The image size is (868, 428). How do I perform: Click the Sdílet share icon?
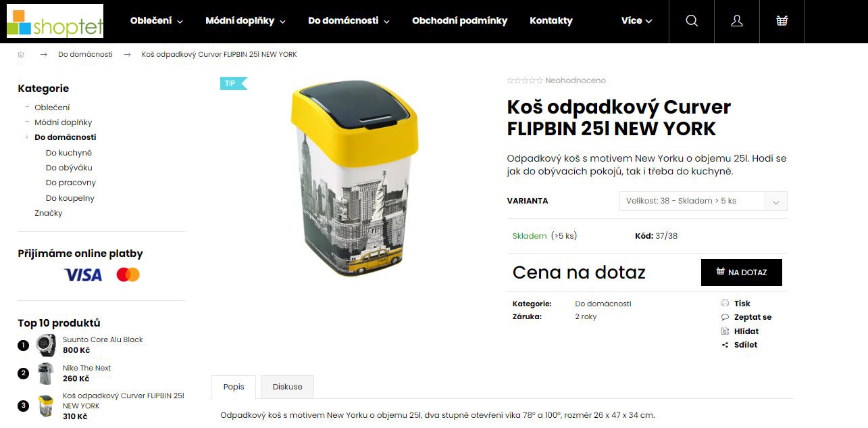pos(725,345)
